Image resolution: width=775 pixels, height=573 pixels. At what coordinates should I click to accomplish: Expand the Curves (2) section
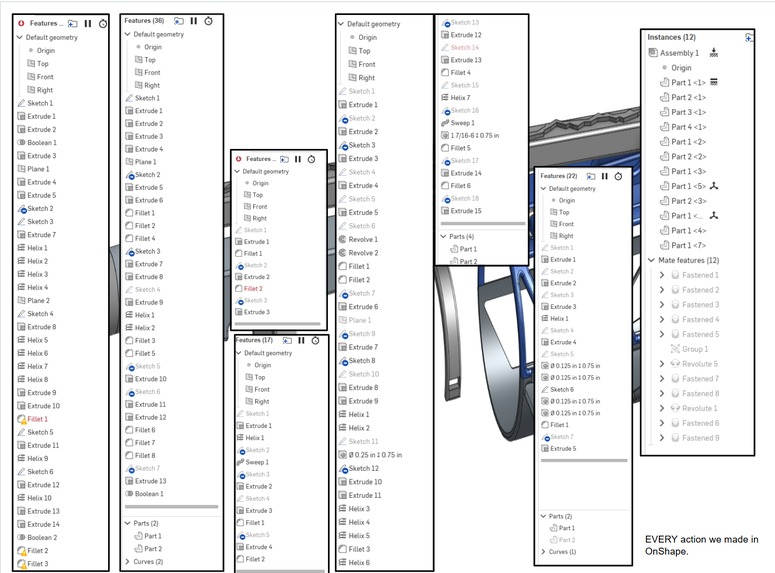[x=128, y=562]
